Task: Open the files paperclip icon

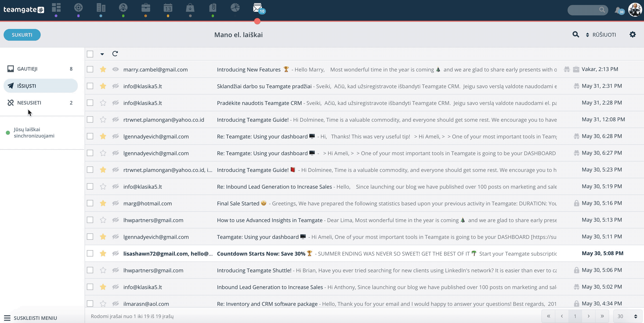Action: tap(213, 8)
